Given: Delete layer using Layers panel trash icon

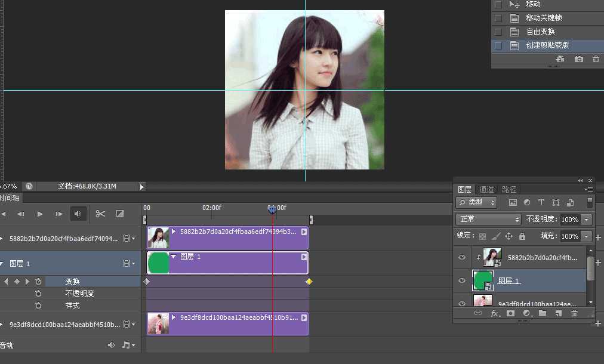Looking at the screenshot, I should 574,313.
